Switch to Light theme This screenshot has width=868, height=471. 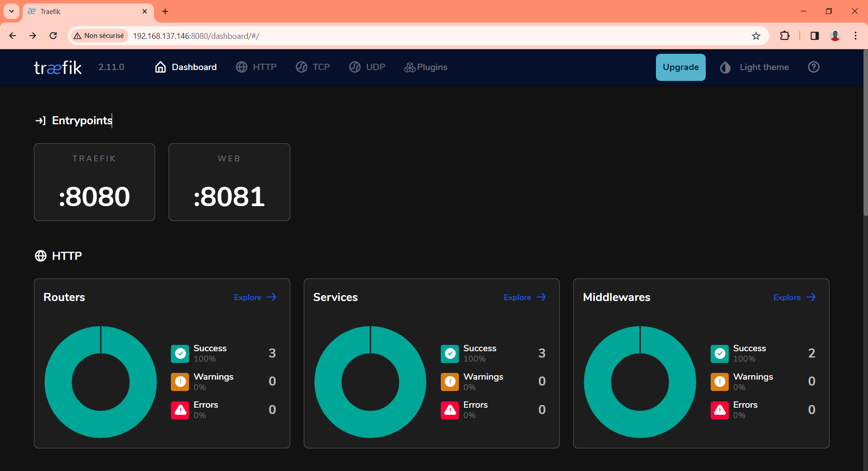755,67
